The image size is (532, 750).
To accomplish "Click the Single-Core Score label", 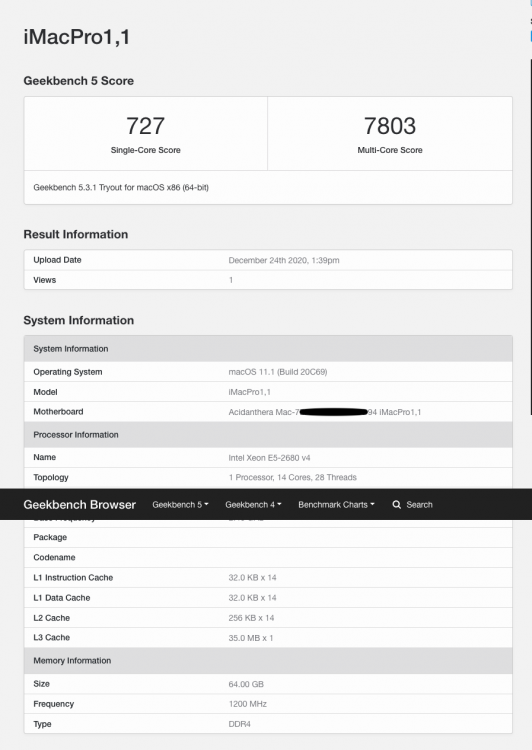I will click(x=145, y=150).
